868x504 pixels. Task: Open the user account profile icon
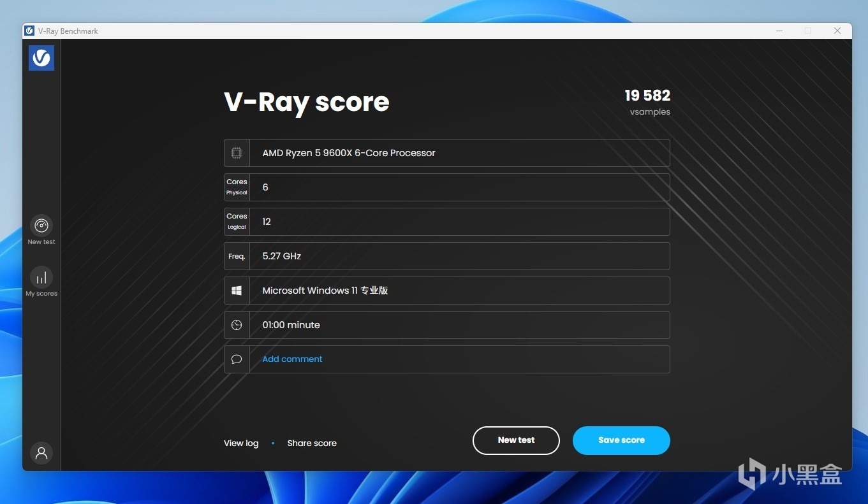click(41, 453)
